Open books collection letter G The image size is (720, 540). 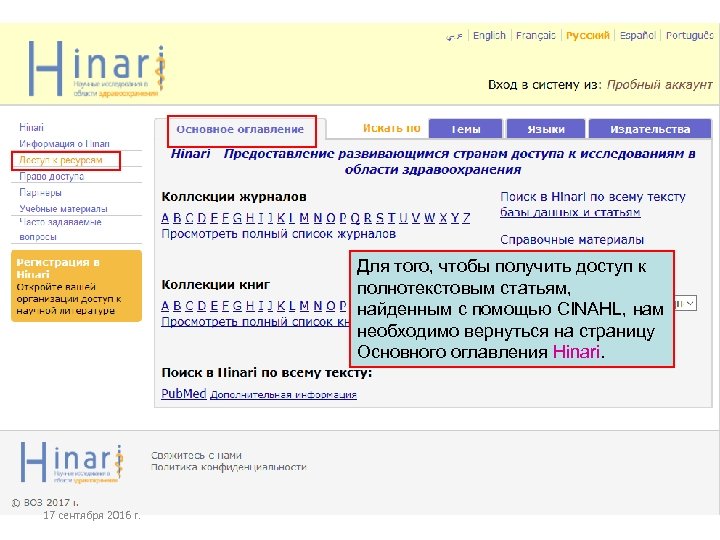pos(237,306)
